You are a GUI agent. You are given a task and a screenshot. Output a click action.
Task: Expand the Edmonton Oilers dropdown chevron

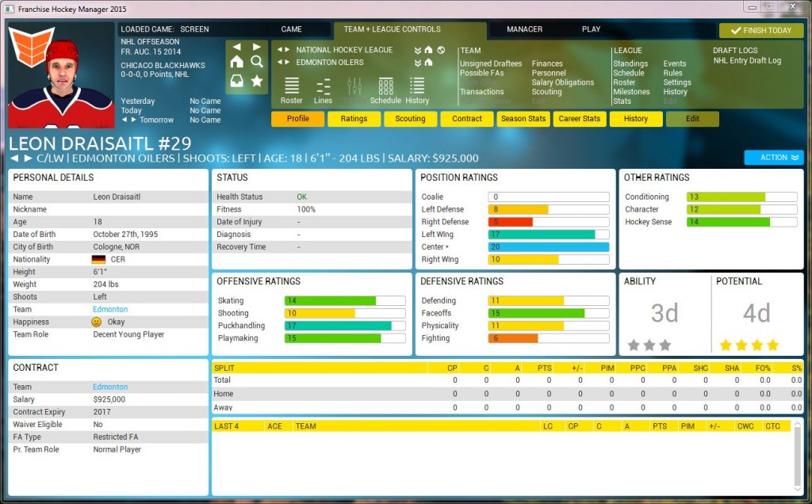[417, 63]
